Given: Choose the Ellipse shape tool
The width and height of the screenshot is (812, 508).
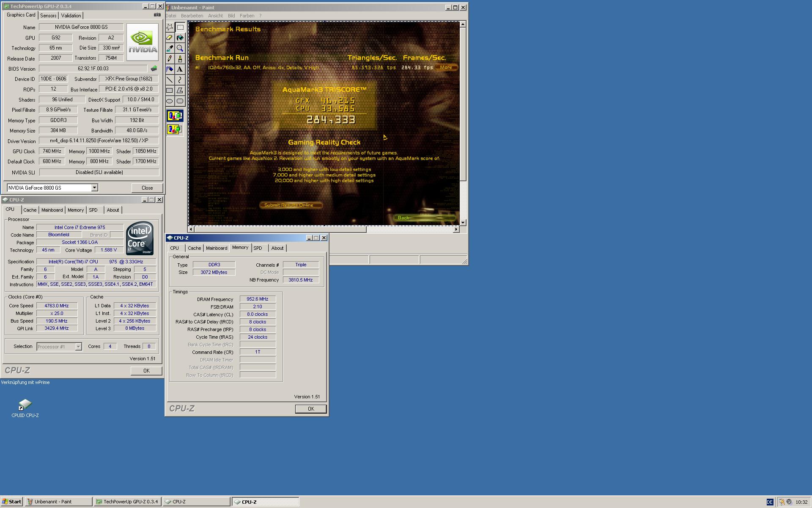Looking at the screenshot, I should pos(170,101).
